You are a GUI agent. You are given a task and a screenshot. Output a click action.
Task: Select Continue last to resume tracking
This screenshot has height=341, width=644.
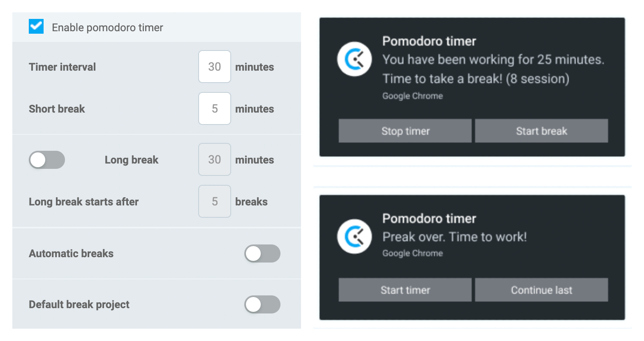tap(541, 290)
